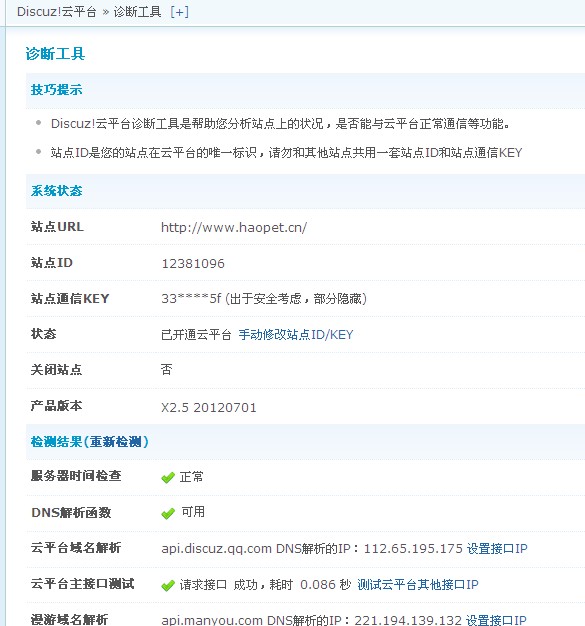
Task: Open 手动修改站点ID/KEY link
Action: (x=296, y=335)
